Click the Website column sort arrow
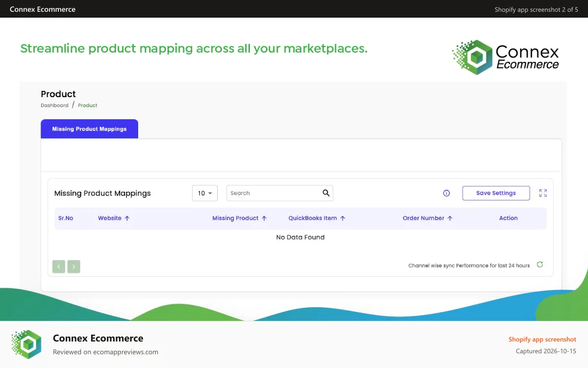Image resolution: width=588 pixels, height=368 pixels. click(x=127, y=218)
